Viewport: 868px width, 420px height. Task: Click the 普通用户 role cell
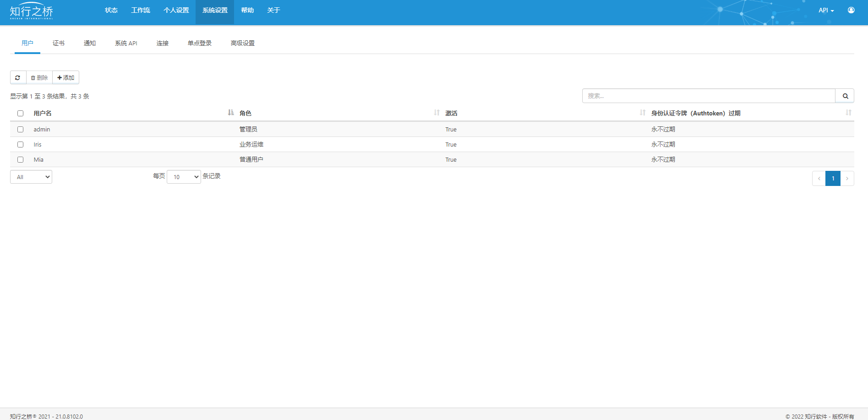pyautogui.click(x=251, y=159)
